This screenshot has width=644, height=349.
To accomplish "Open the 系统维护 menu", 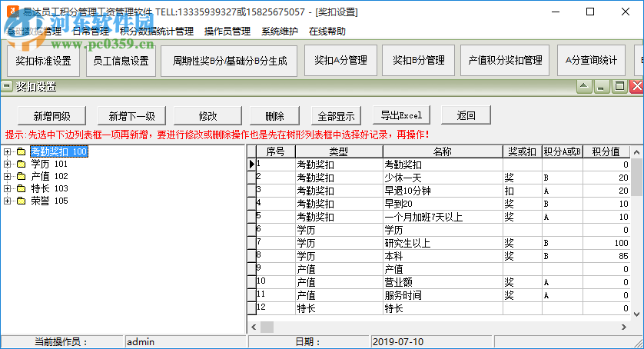I will point(279,32).
